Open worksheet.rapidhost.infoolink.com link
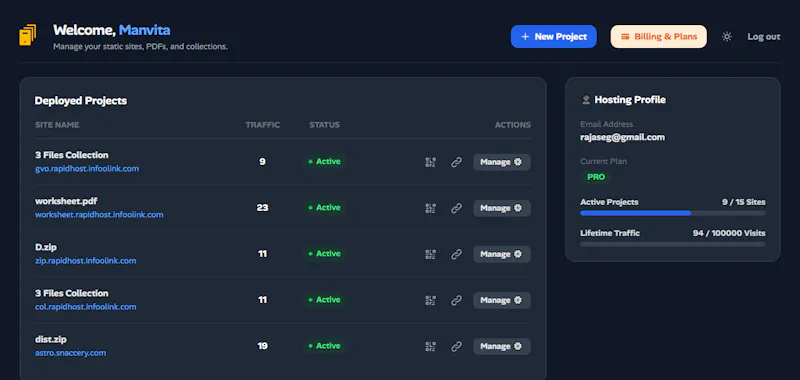 click(x=99, y=215)
